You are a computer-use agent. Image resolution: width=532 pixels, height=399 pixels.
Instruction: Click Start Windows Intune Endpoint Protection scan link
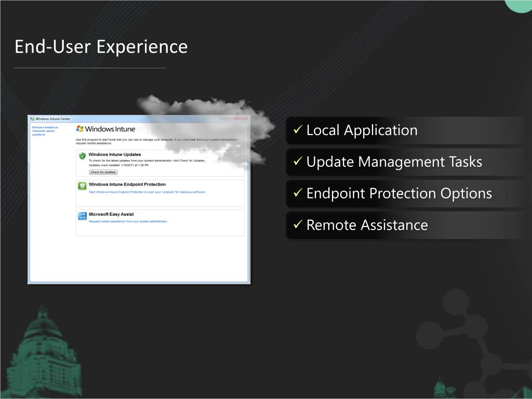[x=147, y=192]
